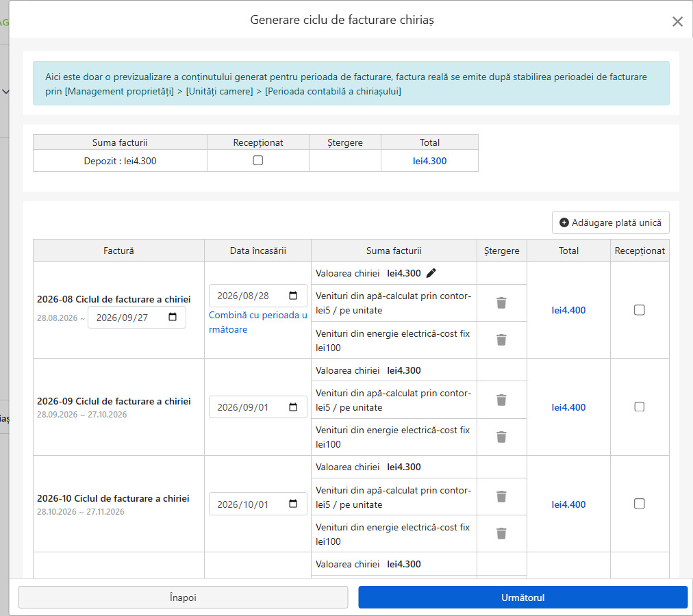Click Valoarea chiriei in 2026-09 cycle
Image resolution: width=693 pixels, height=616 pixels.
(x=347, y=370)
